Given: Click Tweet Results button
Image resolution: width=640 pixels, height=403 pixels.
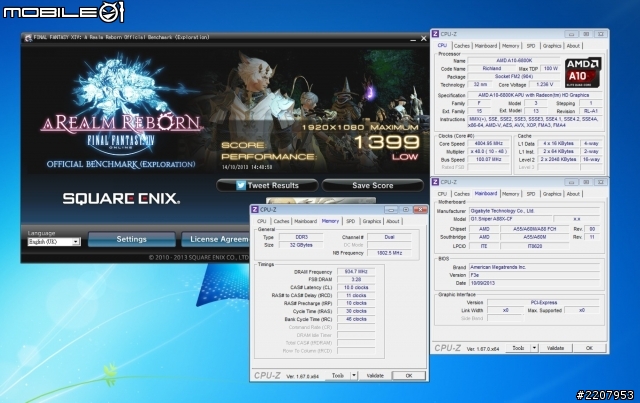Looking at the screenshot, I should point(267,185).
